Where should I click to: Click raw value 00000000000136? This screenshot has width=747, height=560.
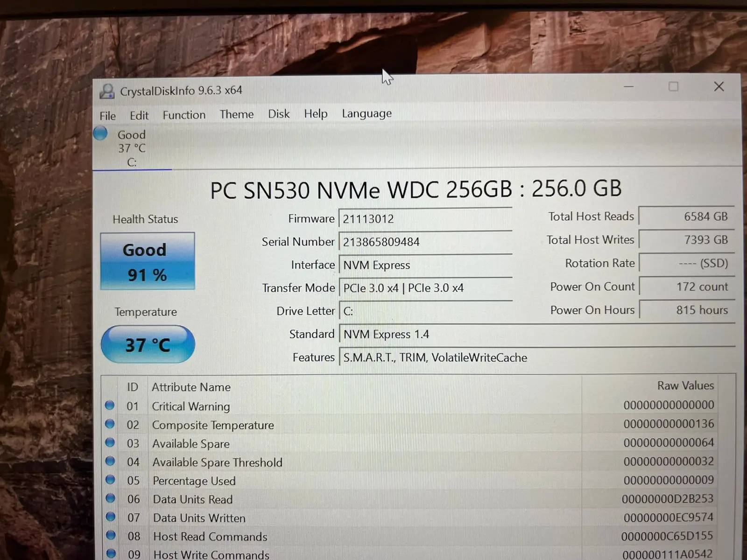coord(669,424)
